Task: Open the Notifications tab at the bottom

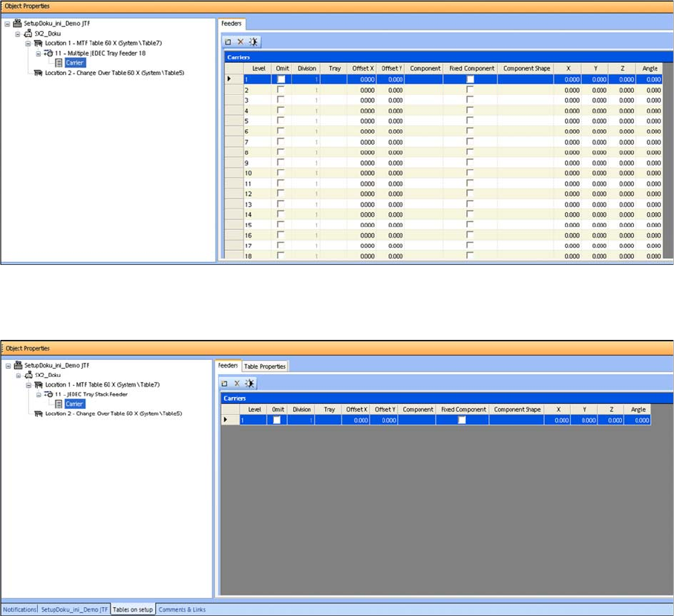Action: (x=19, y=610)
